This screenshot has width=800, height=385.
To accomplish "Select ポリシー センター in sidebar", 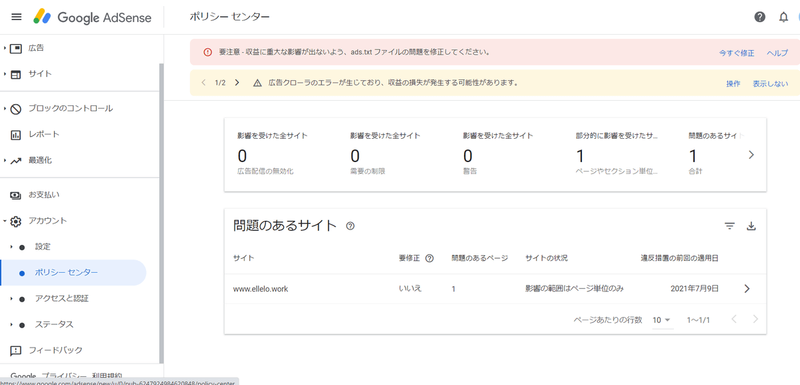I will pos(73,273).
